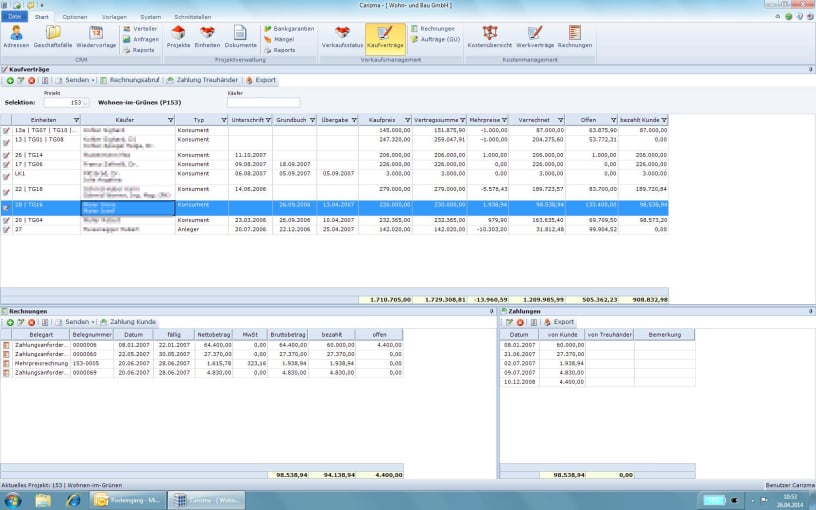This screenshot has width=816, height=510.
Task: Open the Projekt selection dropdown showing 153
Action: [85, 102]
